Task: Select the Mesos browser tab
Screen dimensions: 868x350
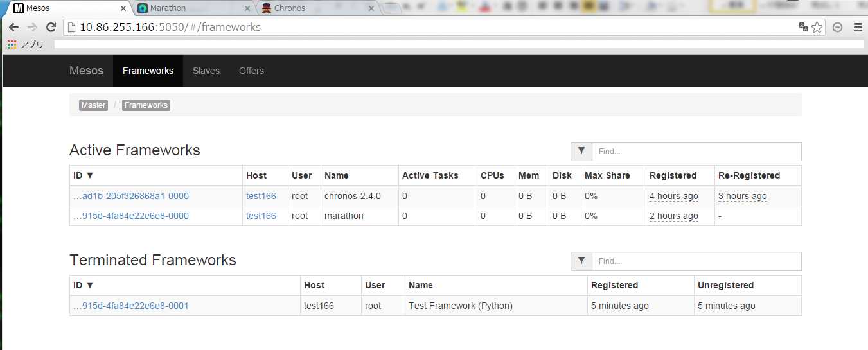Action: (x=67, y=8)
